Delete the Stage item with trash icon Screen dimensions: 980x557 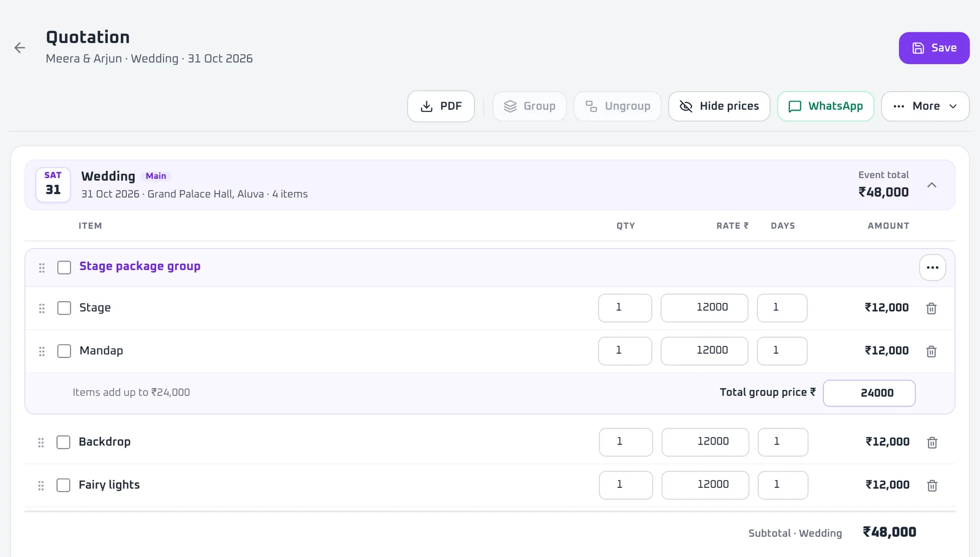click(931, 308)
